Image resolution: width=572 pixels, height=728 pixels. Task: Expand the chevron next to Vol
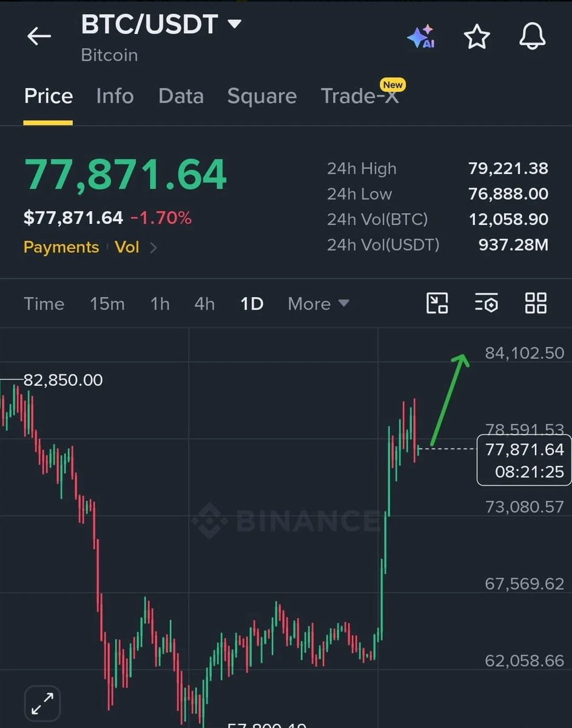pos(153,248)
